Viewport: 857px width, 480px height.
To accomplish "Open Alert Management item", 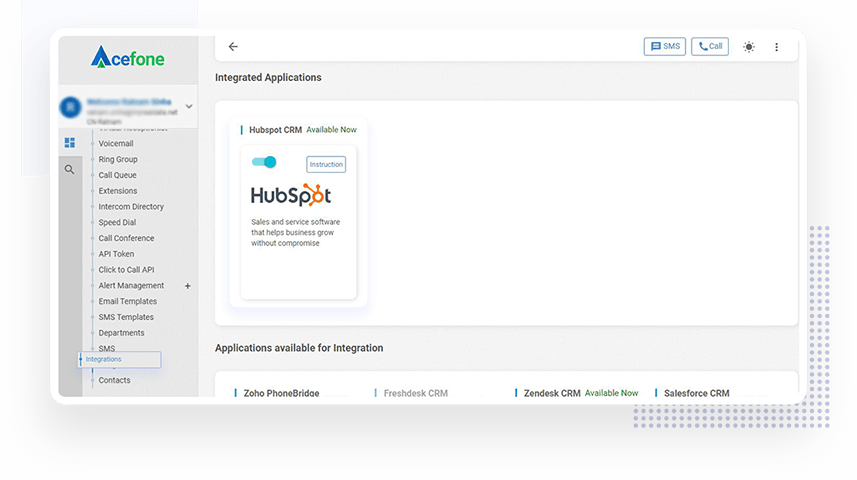I will coord(131,285).
